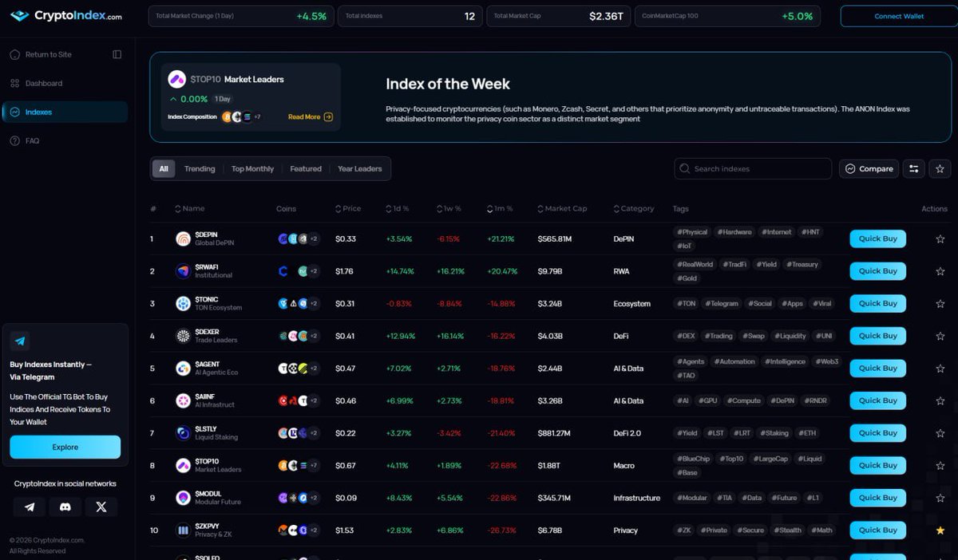
Task: Open the Telegram social icon at bottom left
Action: (x=29, y=507)
